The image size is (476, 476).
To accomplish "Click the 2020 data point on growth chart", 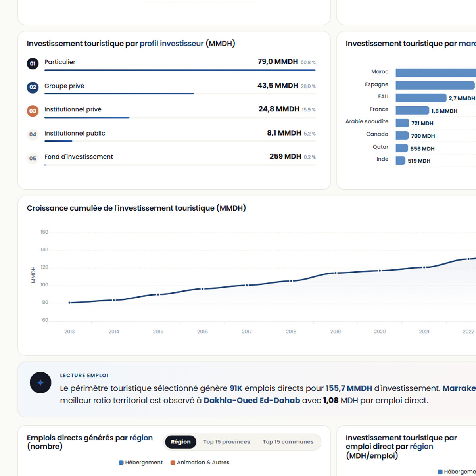I will coord(380,271).
